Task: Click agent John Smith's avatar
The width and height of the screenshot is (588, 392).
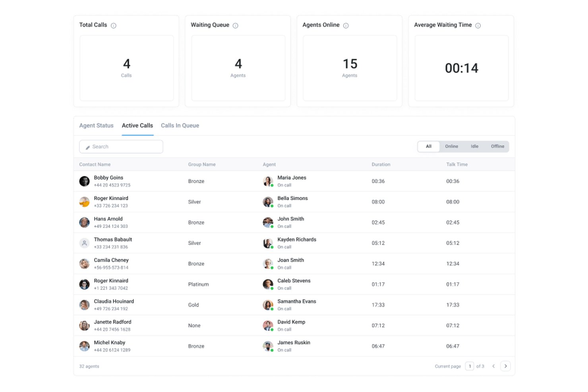Action: click(x=268, y=222)
